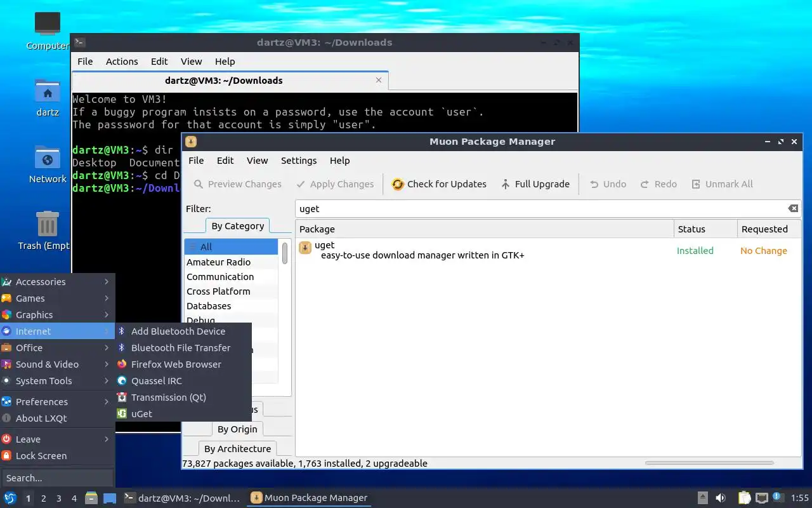Click the category list vertical scrollbar
The width and height of the screenshot is (812, 508).
tap(285, 253)
